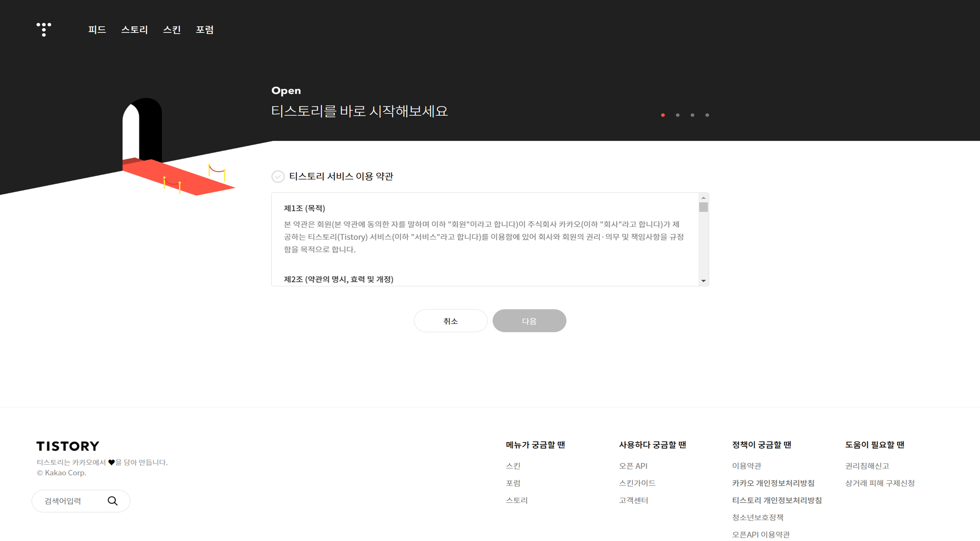The image size is (980, 541).
Task: Open the 권리침해신고 link
Action: pyautogui.click(x=867, y=466)
